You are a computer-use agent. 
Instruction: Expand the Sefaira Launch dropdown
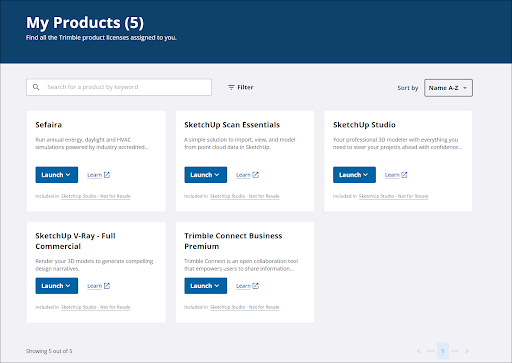[57, 175]
